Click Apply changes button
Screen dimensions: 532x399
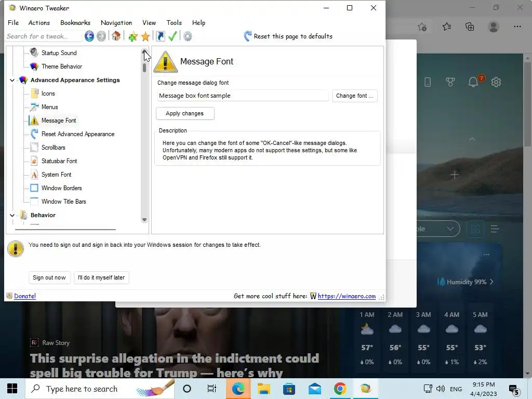coord(185,113)
